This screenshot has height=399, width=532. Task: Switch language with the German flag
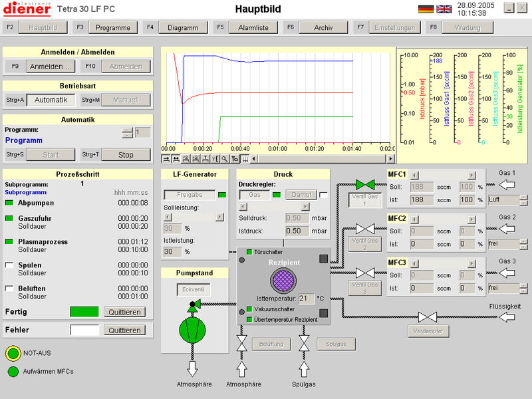coord(426,9)
